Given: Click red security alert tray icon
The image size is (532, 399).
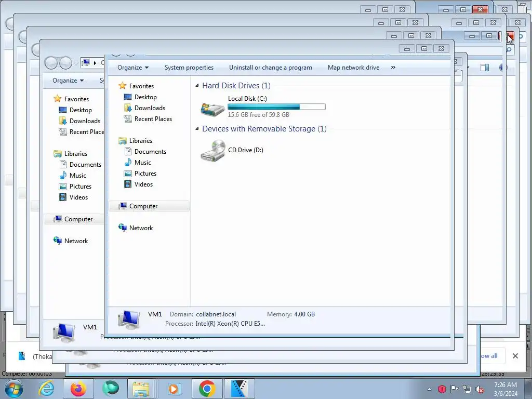Looking at the screenshot, I should [x=442, y=389].
